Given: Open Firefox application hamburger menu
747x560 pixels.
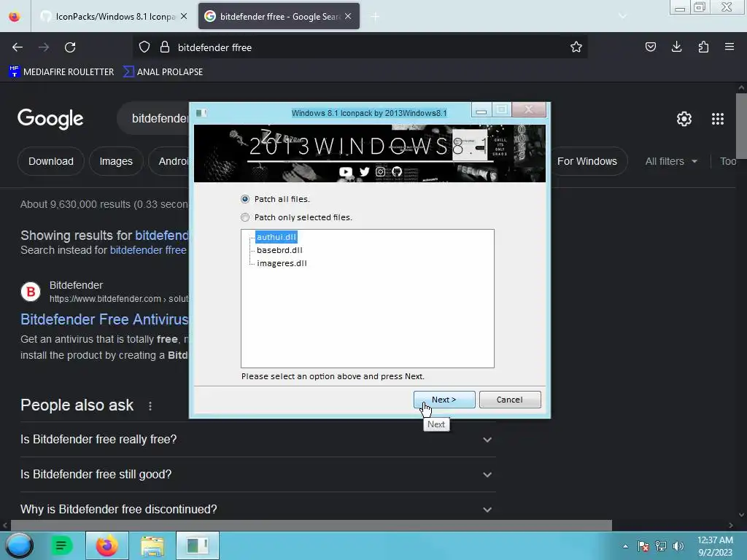Looking at the screenshot, I should pos(729,47).
